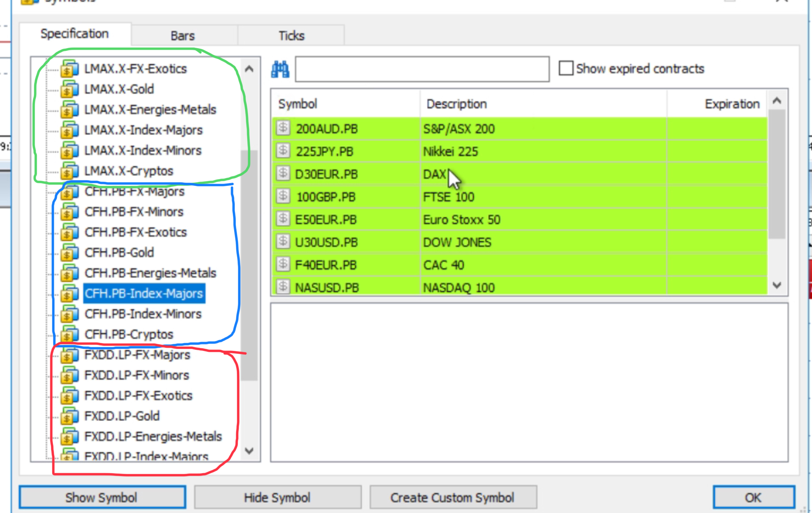
Task: Click the CFH.PB-FX-Exotics folder icon
Action: pos(69,232)
